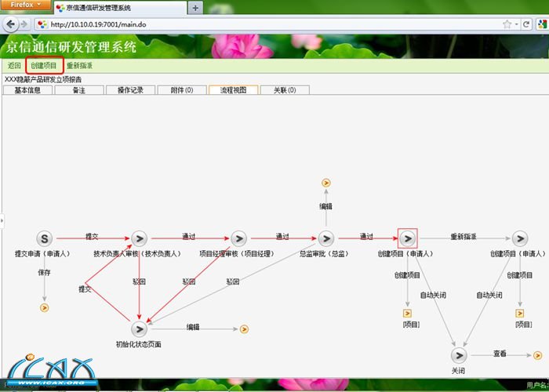Click the 初始化状态页面 workflow node
The width and height of the screenshot is (549, 392).
(140, 329)
